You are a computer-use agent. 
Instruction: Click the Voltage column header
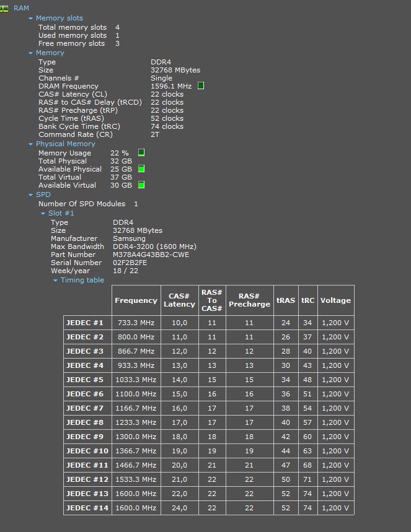335,300
